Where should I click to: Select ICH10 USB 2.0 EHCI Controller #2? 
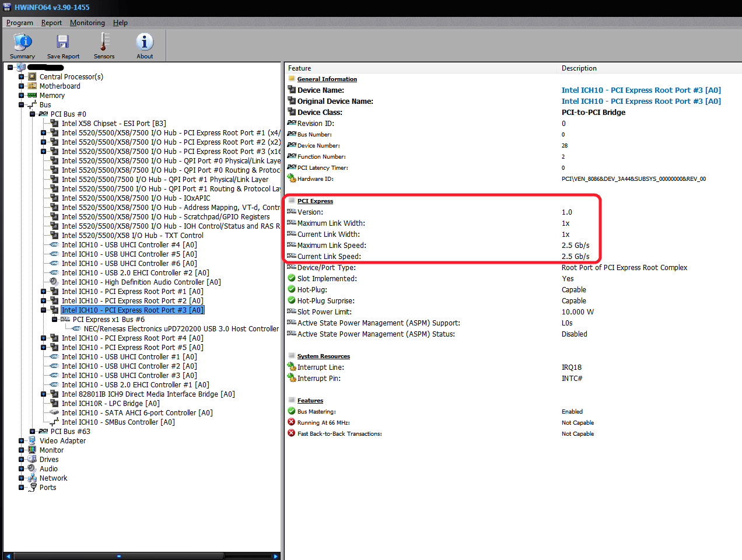point(135,272)
